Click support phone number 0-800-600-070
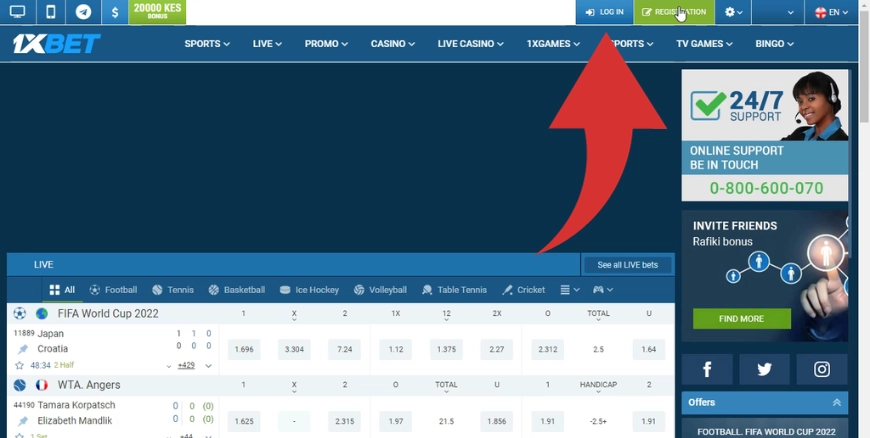This screenshot has height=438, width=870. point(765,188)
